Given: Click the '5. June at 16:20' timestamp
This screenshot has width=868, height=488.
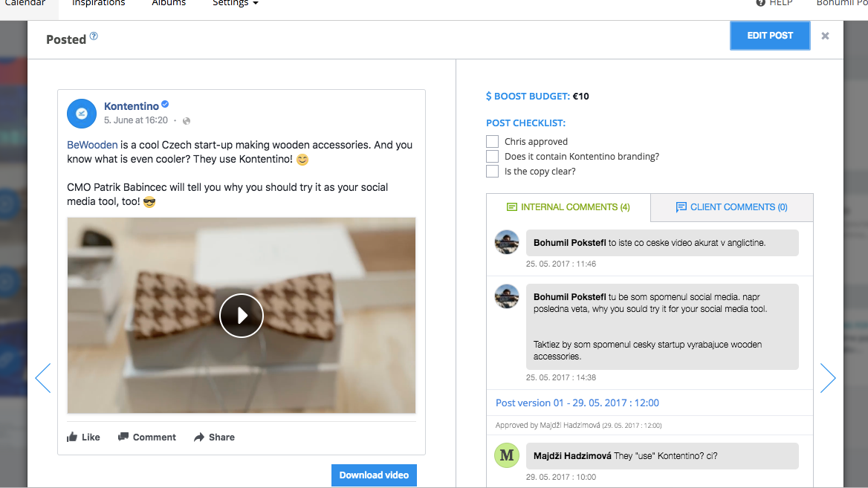Looking at the screenshot, I should [135, 120].
